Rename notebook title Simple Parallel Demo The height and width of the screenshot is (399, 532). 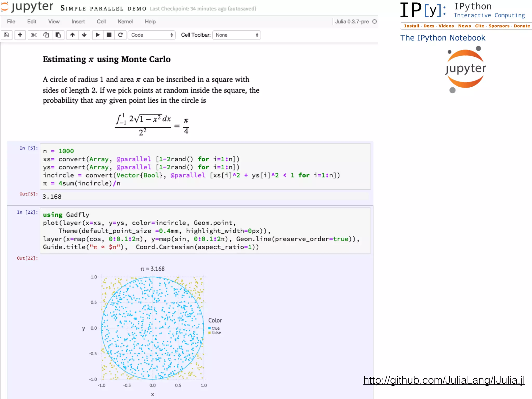click(103, 9)
